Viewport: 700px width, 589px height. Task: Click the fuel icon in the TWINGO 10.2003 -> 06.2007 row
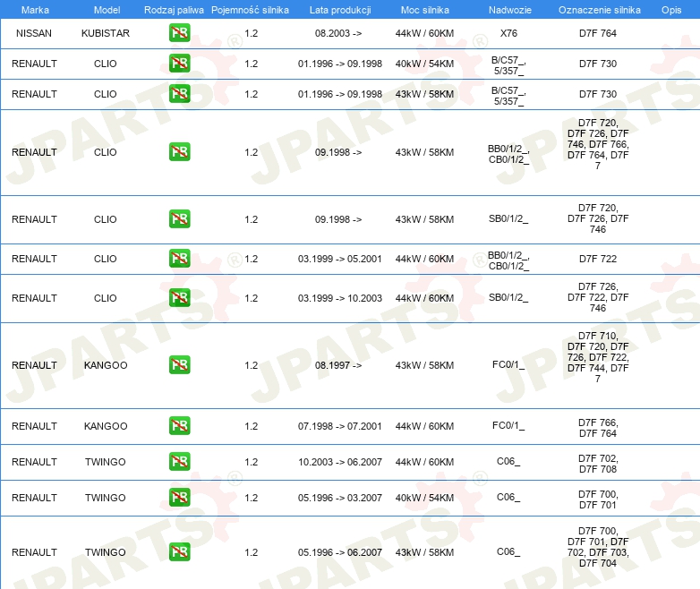click(179, 461)
